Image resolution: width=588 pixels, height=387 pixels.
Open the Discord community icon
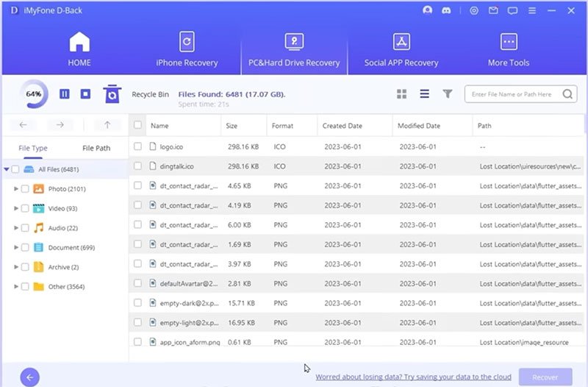coord(446,10)
